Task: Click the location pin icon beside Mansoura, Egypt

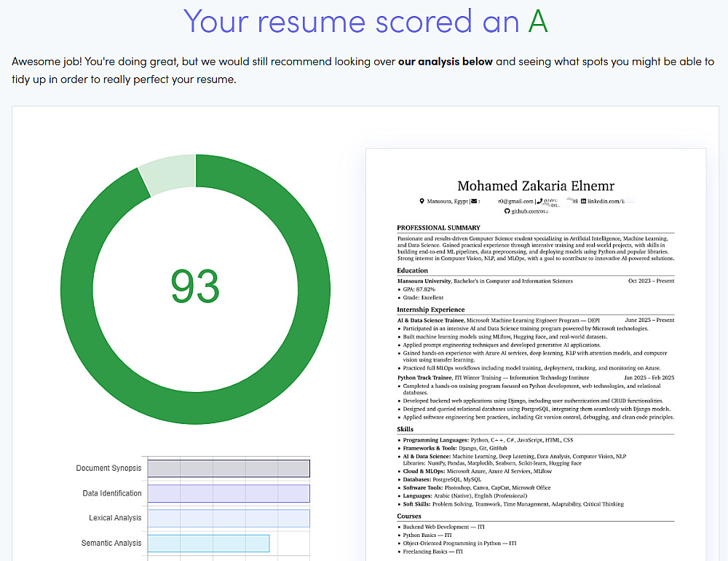Action: [x=422, y=201]
